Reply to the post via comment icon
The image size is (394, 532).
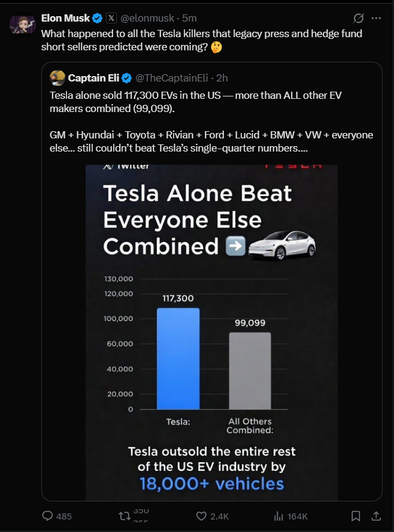(x=48, y=516)
